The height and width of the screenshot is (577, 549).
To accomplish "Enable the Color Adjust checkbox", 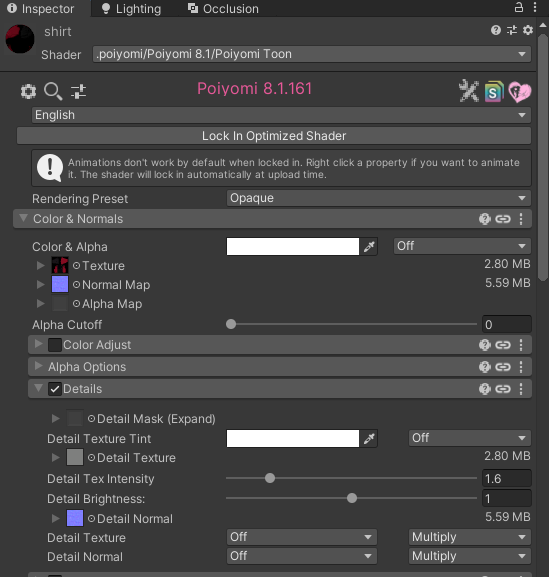I will coord(55,345).
